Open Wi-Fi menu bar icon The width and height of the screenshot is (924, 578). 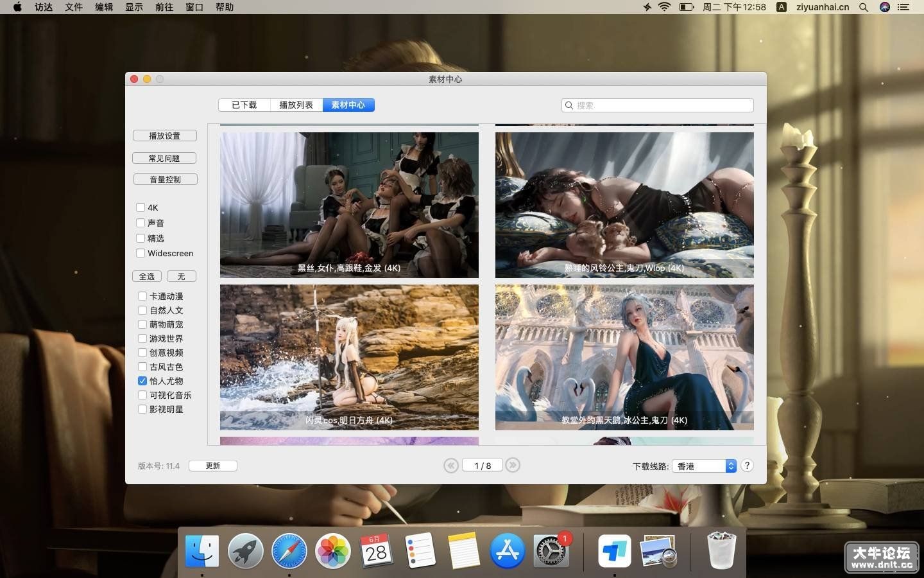click(x=665, y=7)
